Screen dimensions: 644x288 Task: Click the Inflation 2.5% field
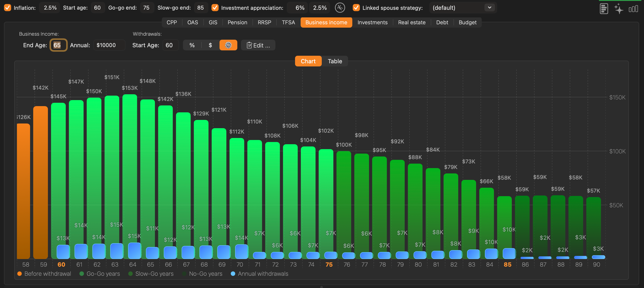[49, 8]
